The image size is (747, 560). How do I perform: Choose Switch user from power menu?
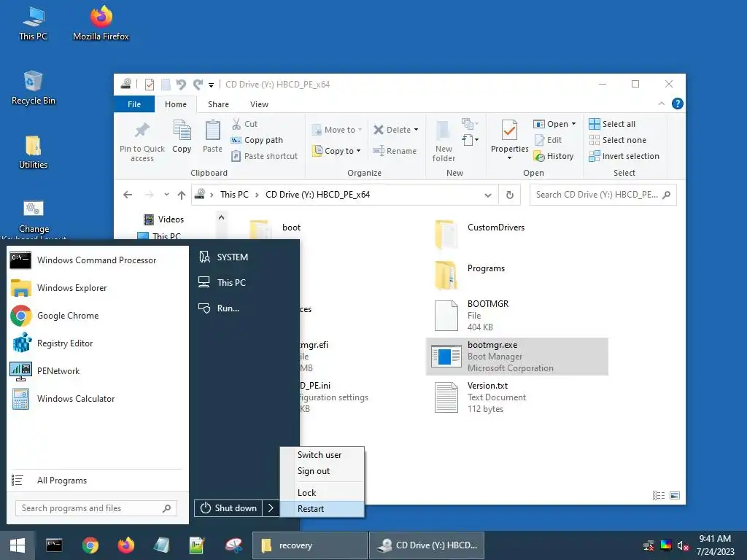pyautogui.click(x=322, y=455)
